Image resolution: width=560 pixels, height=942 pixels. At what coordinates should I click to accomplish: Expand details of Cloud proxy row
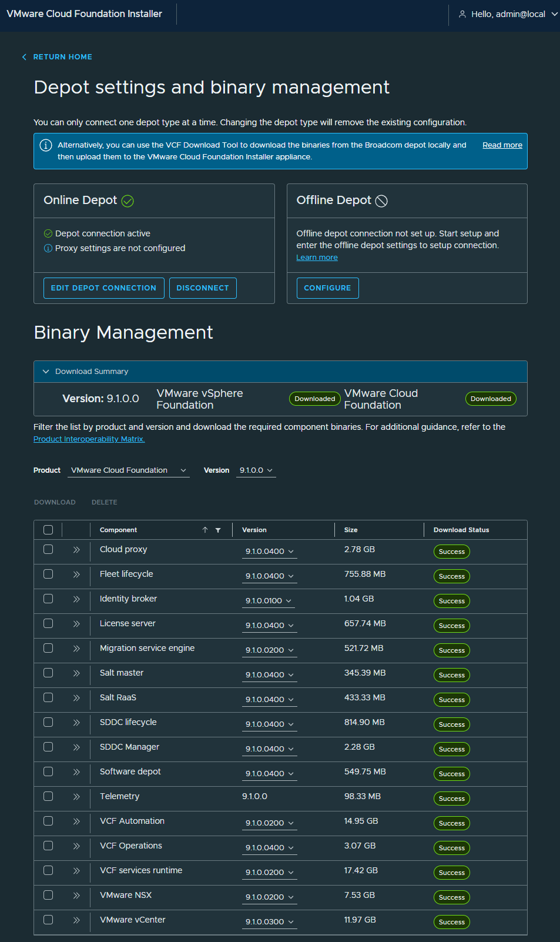(x=76, y=550)
